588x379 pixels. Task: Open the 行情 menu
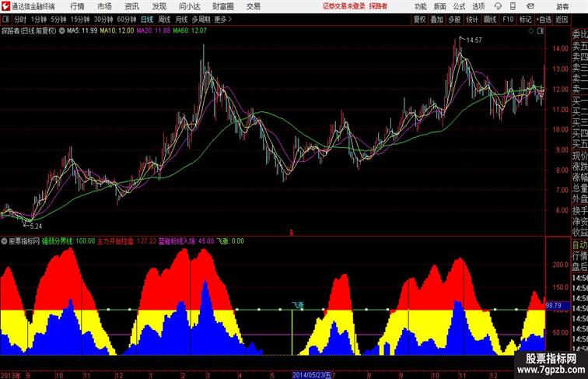(77, 6)
